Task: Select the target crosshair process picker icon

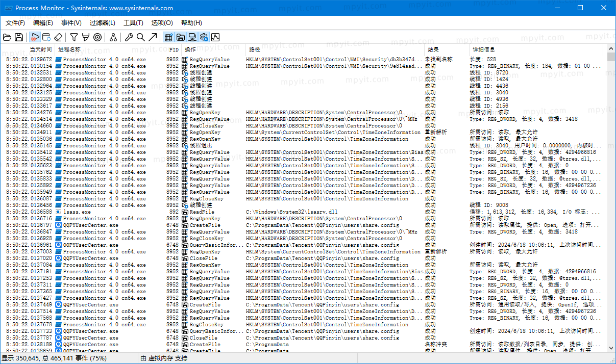Action: [x=97, y=37]
